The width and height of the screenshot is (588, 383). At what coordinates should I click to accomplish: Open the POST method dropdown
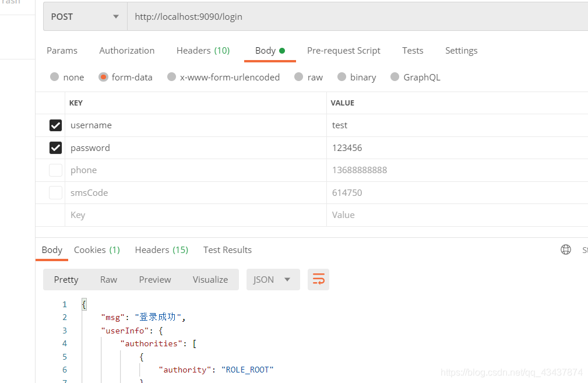coord(85,16)
